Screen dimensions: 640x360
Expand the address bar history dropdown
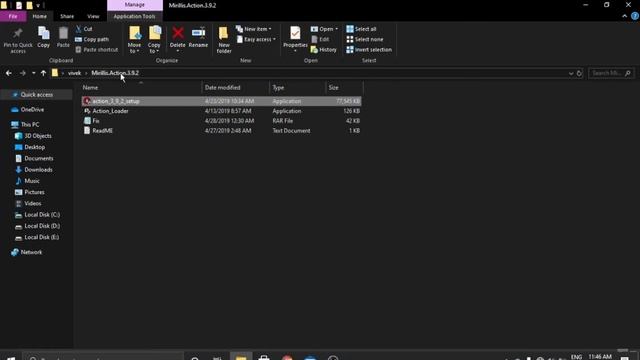point(571,73)
